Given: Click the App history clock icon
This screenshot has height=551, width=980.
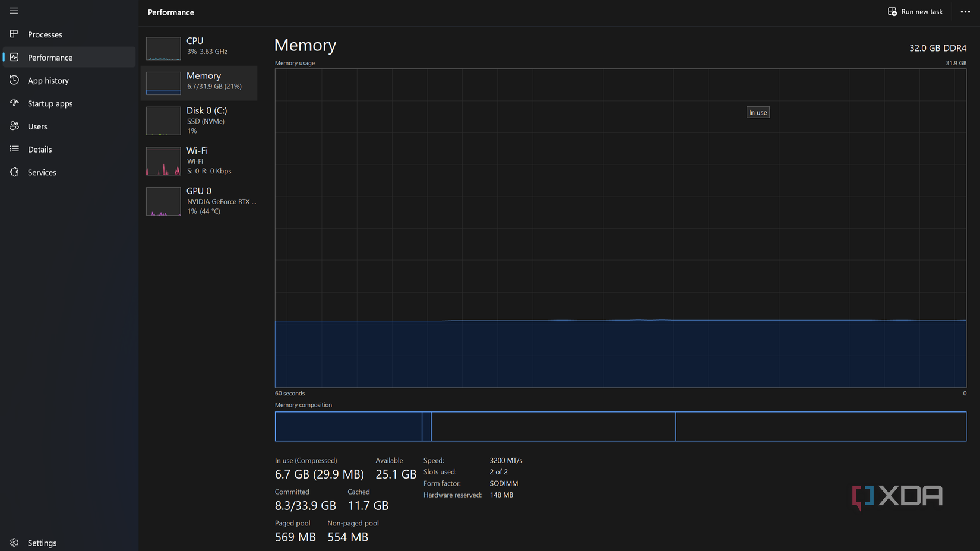Looking at the screenshot, I should [x=14, y=80].
